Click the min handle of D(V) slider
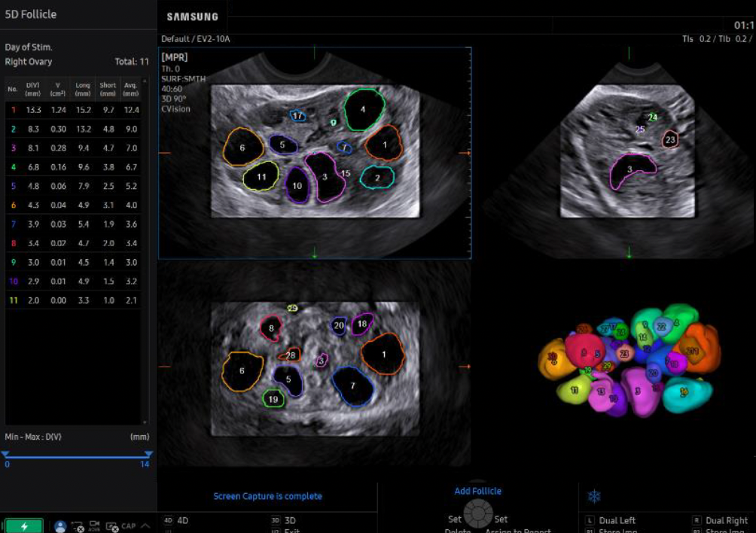This screenshot has height=533, width=756. click(5, 454)
